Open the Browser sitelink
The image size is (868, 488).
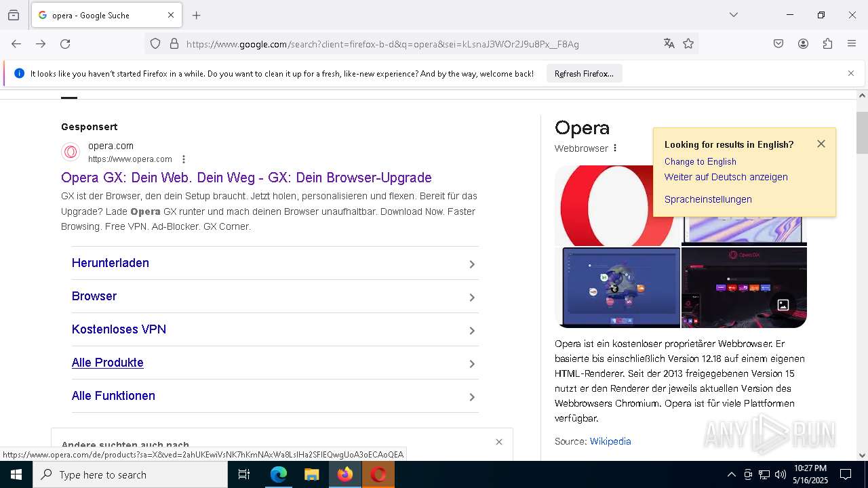(x=94, y=296)
